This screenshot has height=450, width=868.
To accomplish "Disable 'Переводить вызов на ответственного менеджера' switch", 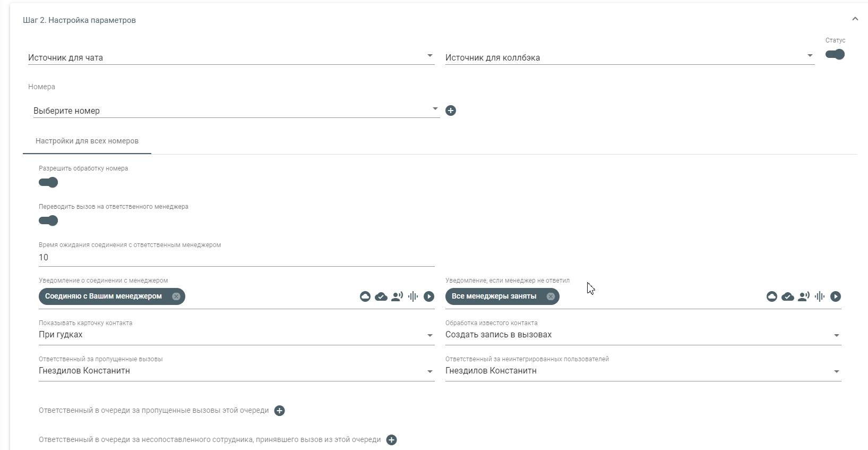I will click(x=48, y=221).
